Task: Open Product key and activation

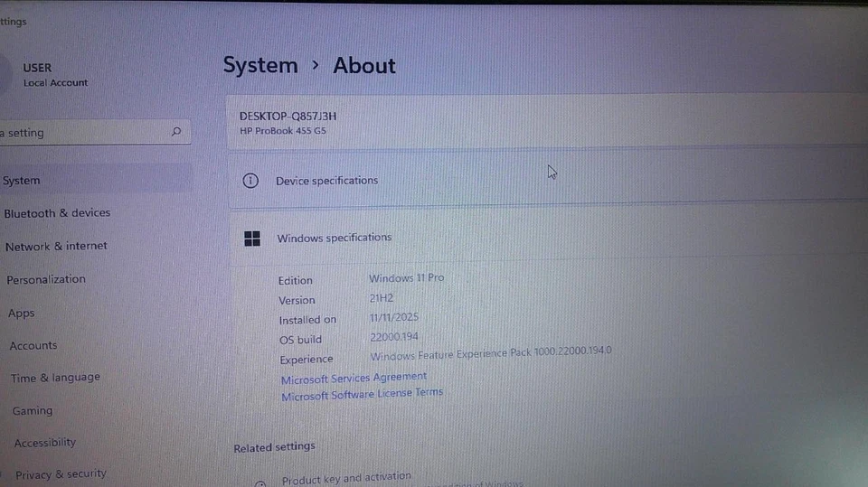Action: click(346, 478)
